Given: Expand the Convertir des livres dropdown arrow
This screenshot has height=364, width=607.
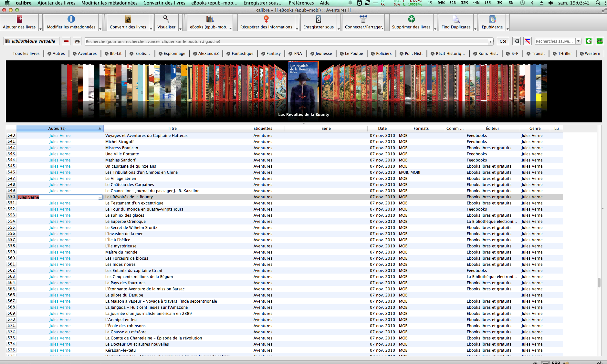Looking at the screenshot, I should click(x=151, y=29).
